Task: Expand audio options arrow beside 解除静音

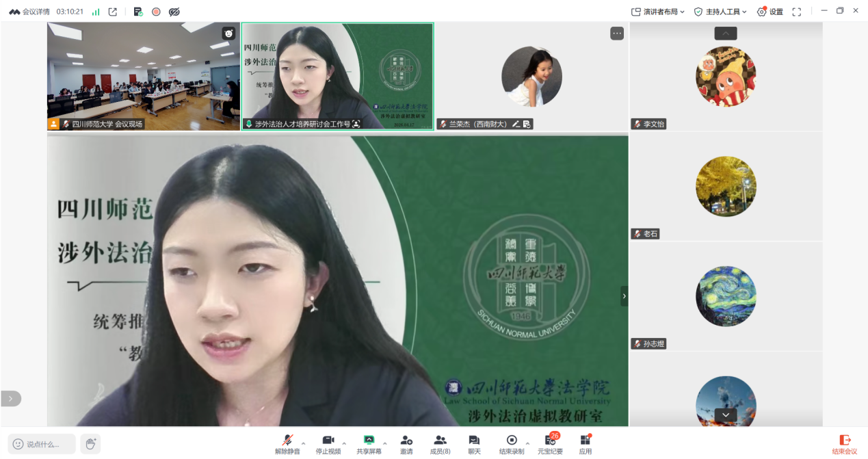Action: 304,443
